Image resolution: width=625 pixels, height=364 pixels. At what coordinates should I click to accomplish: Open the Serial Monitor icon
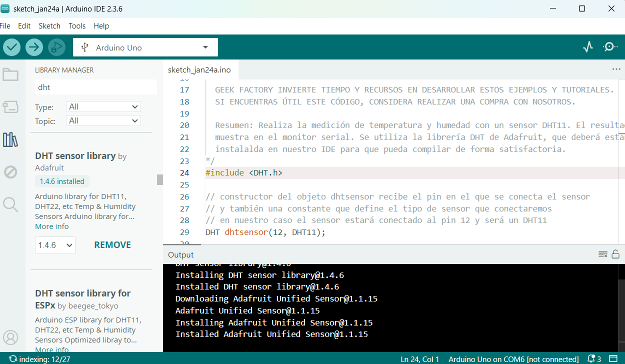click(610, 47)
